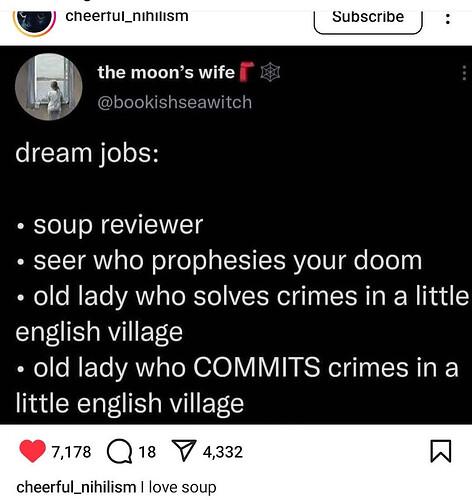Open post options three-dot menu
The width and height of the screenshot is (472, 500).
(448, 19)
